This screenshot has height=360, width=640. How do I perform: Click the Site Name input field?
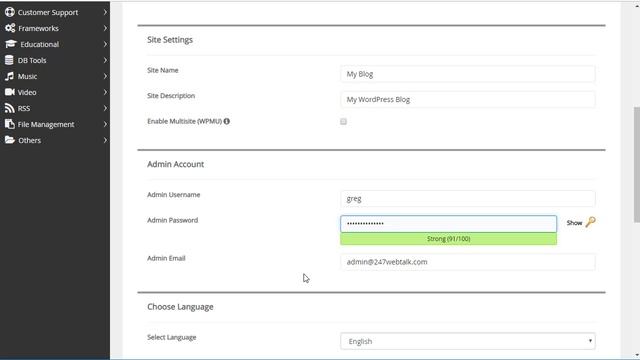[468, 74]
